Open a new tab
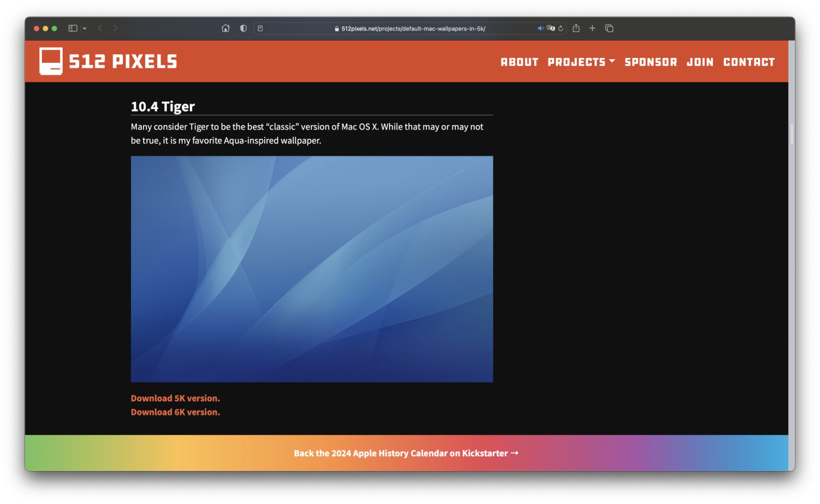The height and width of the screenshot is (504, 820). click(592, 28)
